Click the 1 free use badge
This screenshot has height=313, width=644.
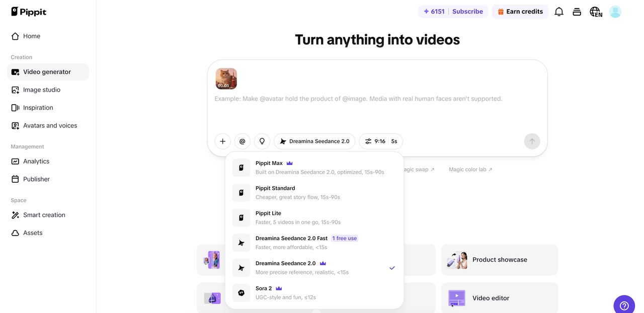pyautogui.click(x=345, y=239)
